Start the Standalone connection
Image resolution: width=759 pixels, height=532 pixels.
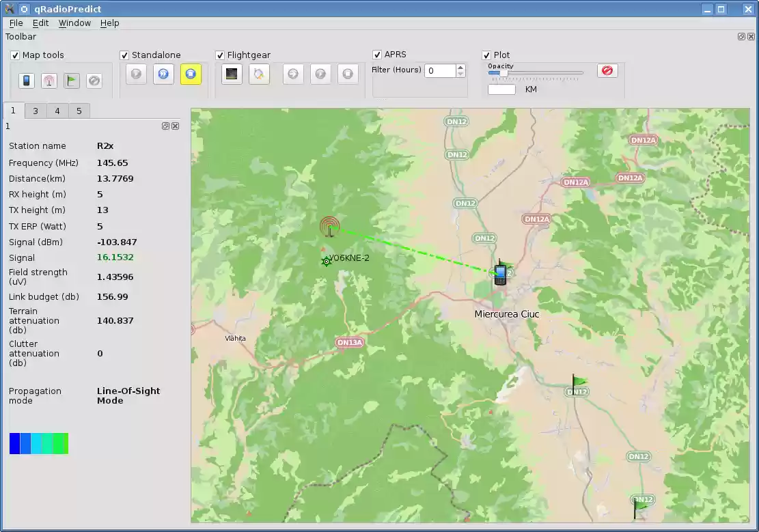coord(163,74)
